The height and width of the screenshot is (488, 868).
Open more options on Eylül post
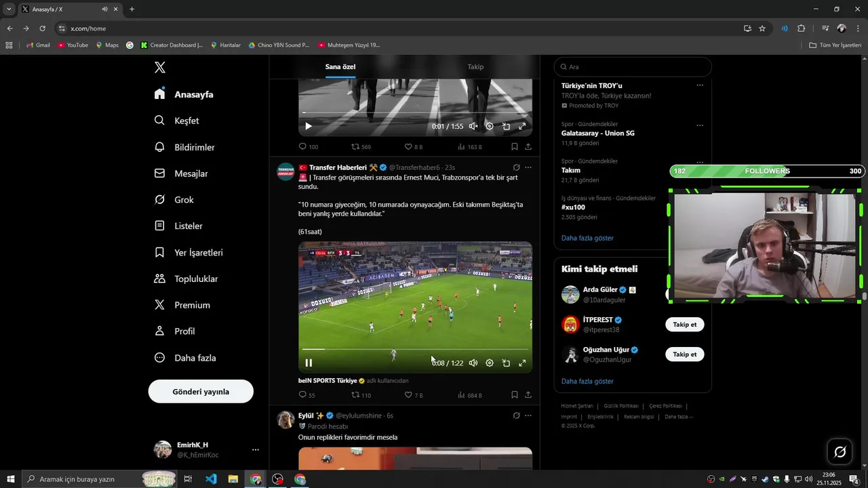[528, 415]
